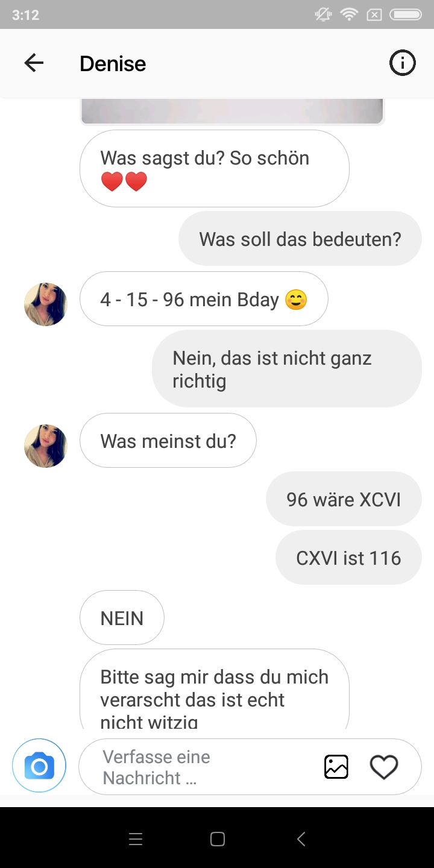Image resolution: width=434 pixels, height=868 pixels.
Task: Open the conversation info icon
Action: tap(402, 63)
